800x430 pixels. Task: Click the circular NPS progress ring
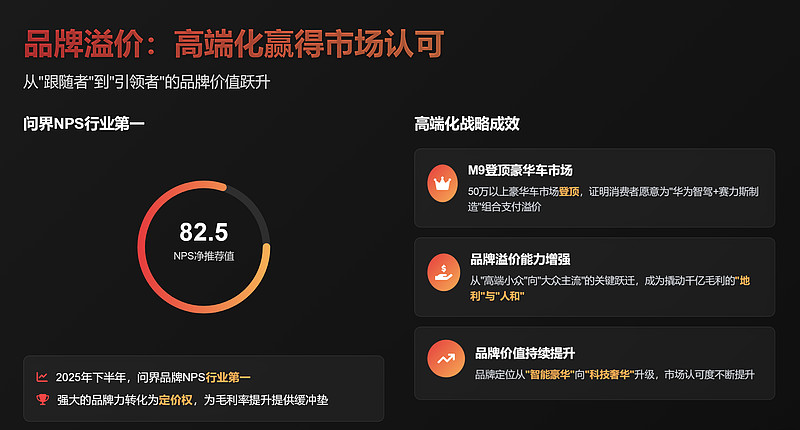point(204,247)
